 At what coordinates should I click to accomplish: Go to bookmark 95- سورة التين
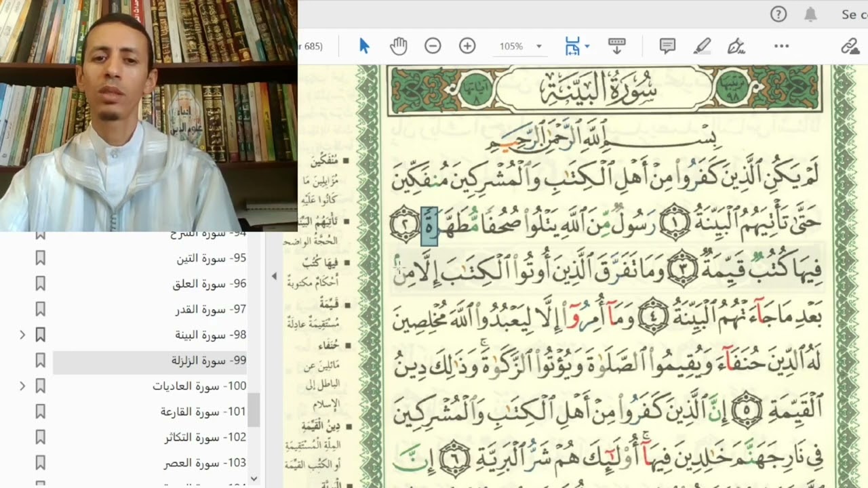[x=211, y=258]
